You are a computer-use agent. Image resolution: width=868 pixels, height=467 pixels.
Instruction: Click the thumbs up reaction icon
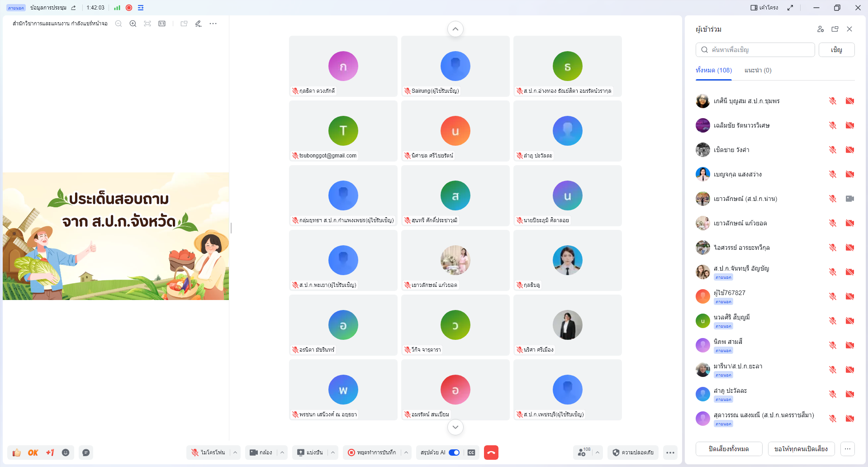pyautogui.click(x=17, y=453)
